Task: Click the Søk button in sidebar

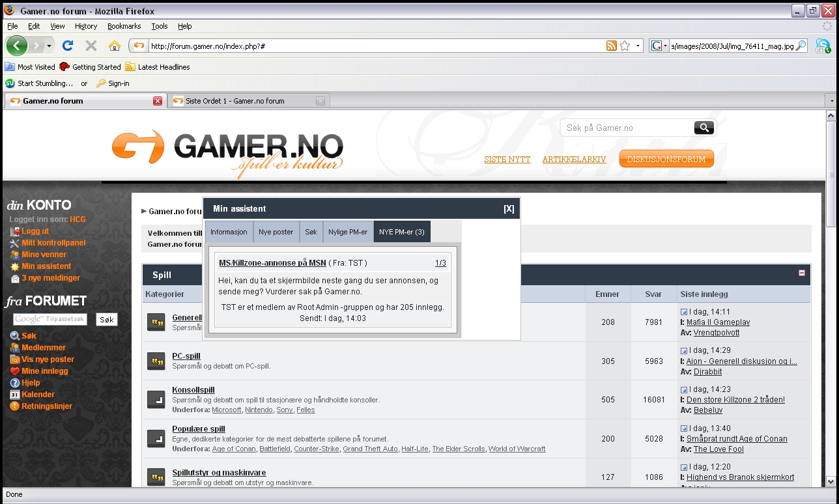Action: [107, 320]
